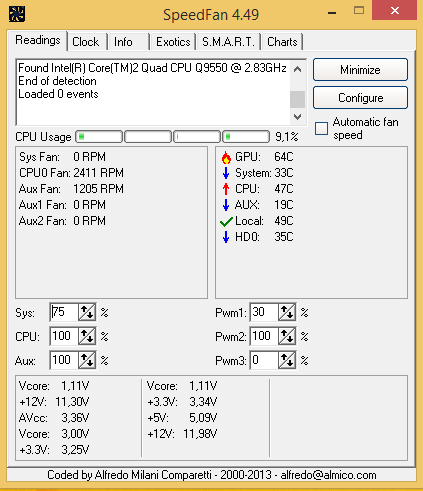Click the SpeedFan app icon in title bar
423x491 pixels.
pyautogui.click(x=16, y=14)
